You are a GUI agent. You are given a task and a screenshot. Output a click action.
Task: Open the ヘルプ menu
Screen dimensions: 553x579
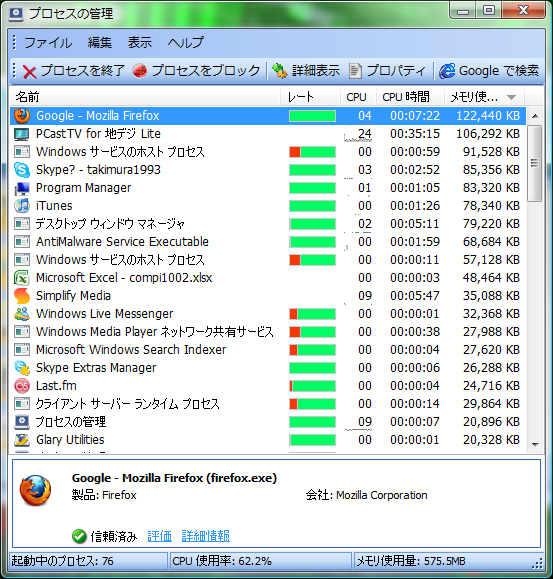coord(185,42)
